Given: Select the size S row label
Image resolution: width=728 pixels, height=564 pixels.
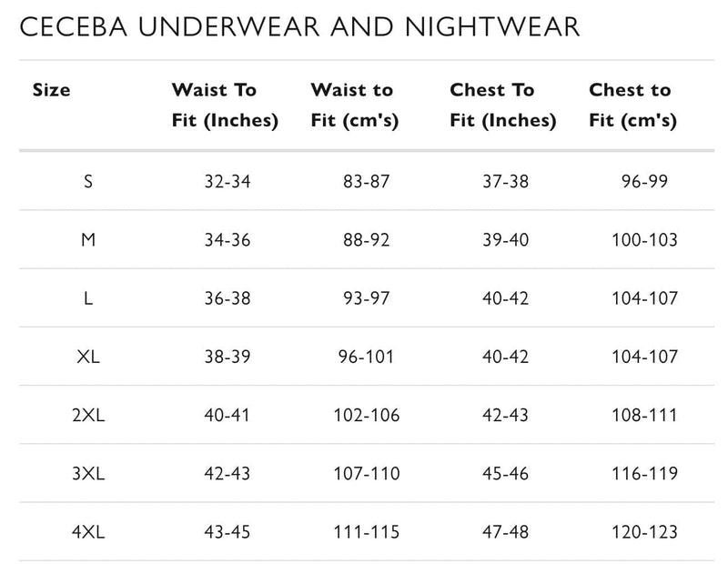Looking at the screenshot, I should (88, 181).
